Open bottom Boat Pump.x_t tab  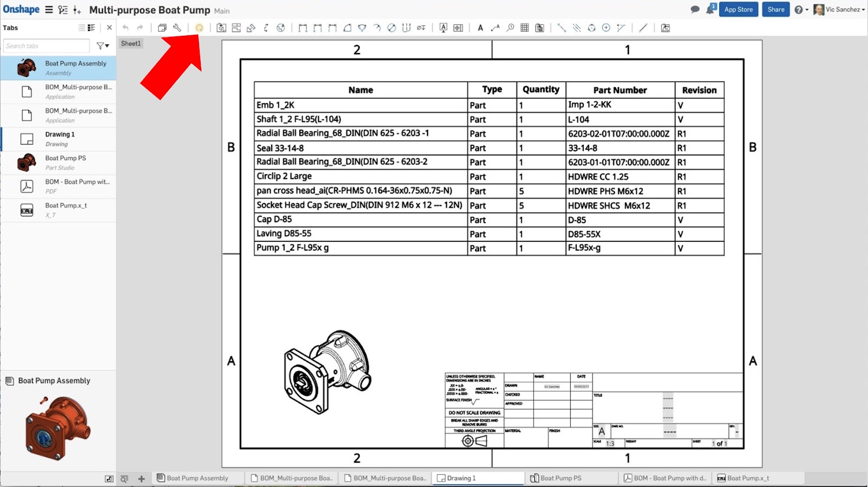758,478
